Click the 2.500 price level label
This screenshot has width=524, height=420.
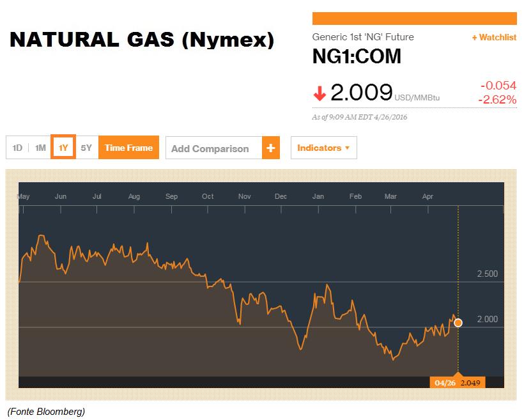click(x=487, y=274)
